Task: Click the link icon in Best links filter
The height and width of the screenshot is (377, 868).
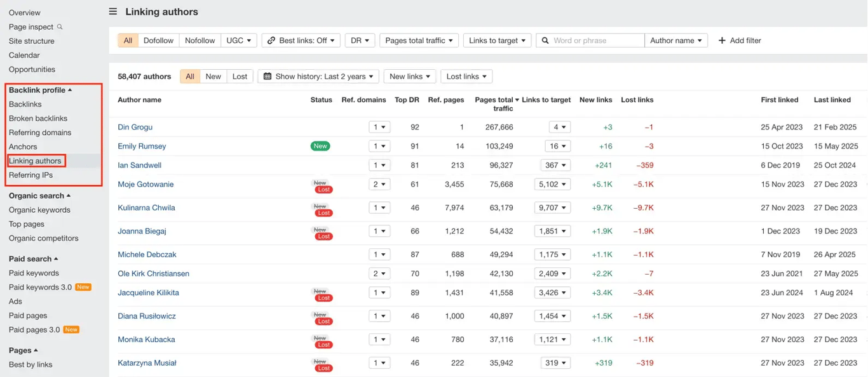Action: tap(271, 41)
